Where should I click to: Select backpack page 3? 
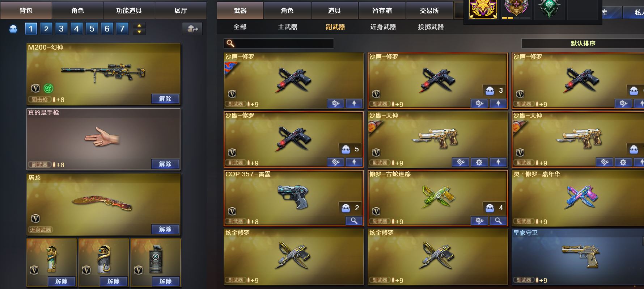point(61,29)
